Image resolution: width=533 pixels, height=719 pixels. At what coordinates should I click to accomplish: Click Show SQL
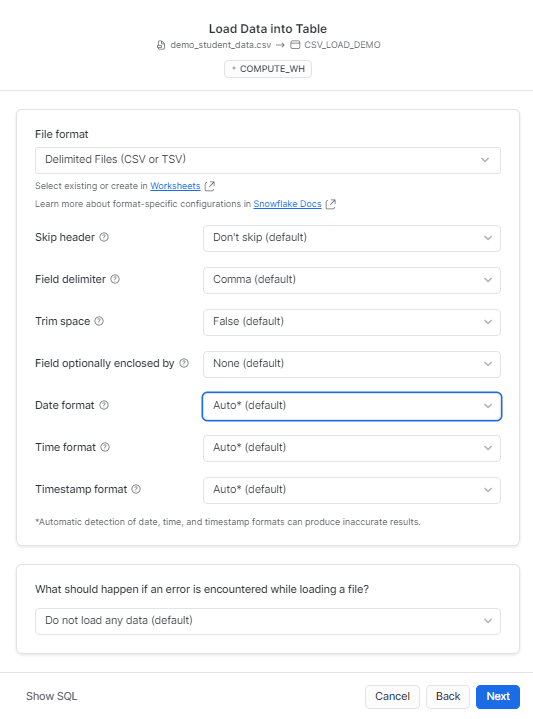51,696
